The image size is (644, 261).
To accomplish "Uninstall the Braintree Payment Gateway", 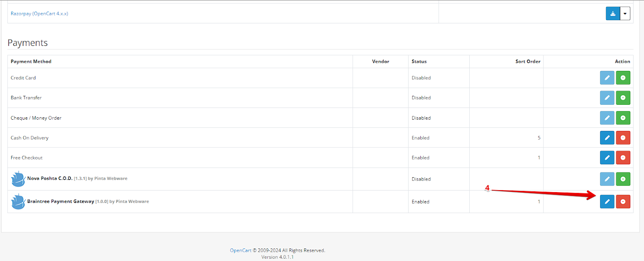I will click(x=623, y=201).
